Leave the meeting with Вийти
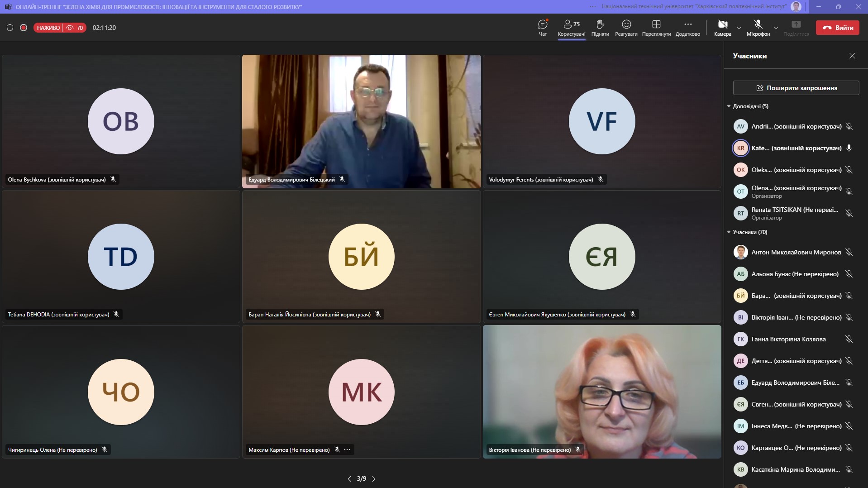Screen dimensions: 868x488 [838, 28]
